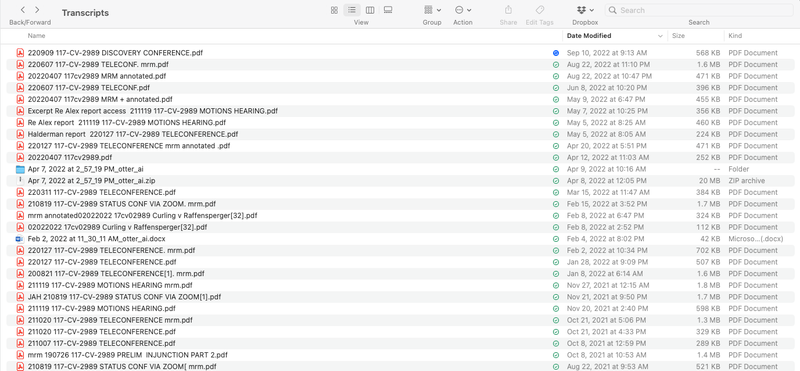800x371 pixels.
Task: Select the PDF icon for 220909 DISCOVERY CONFERENCE
Action: point(20,53)
